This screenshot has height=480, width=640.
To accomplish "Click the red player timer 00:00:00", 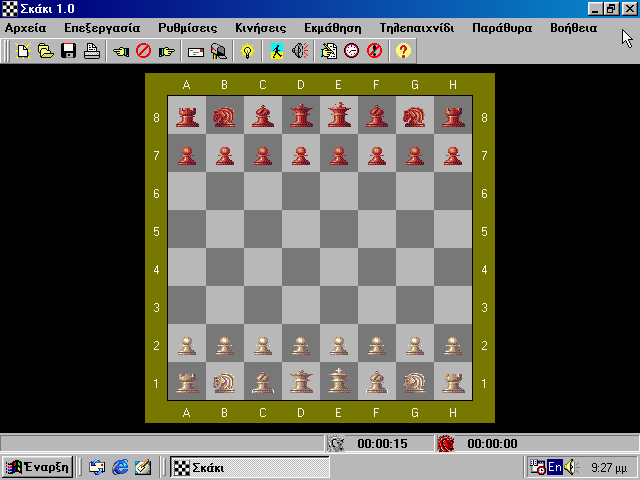I will 492,444.
